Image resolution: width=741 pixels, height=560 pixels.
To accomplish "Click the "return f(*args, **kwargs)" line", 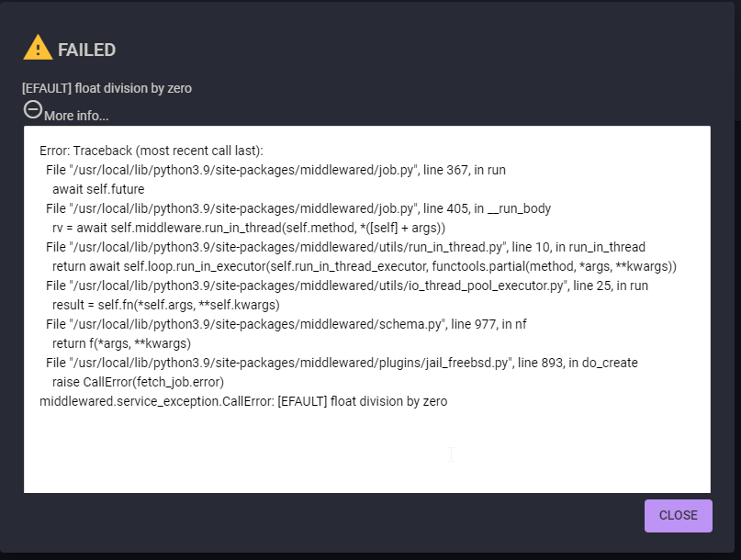I will tap(121, 343).
